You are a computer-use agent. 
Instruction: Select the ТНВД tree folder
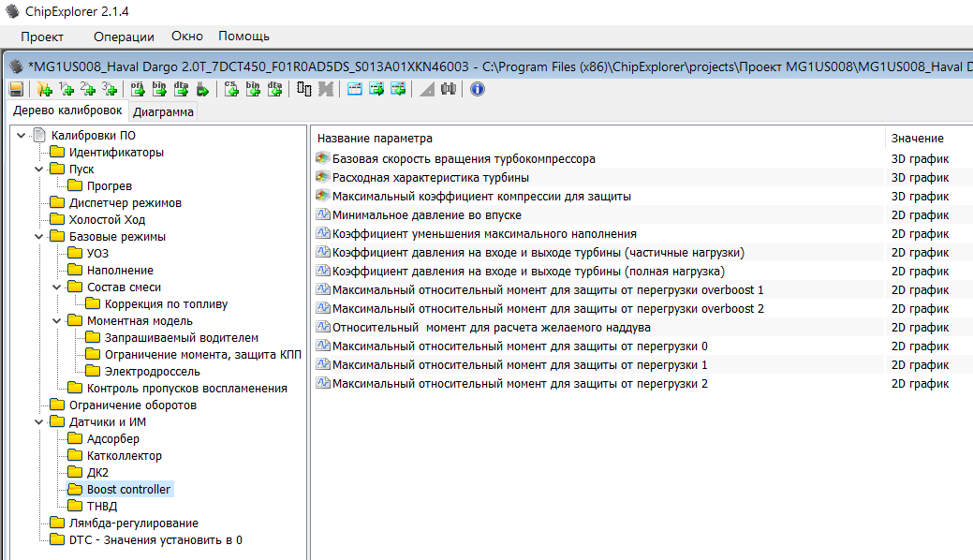(101, 507)
